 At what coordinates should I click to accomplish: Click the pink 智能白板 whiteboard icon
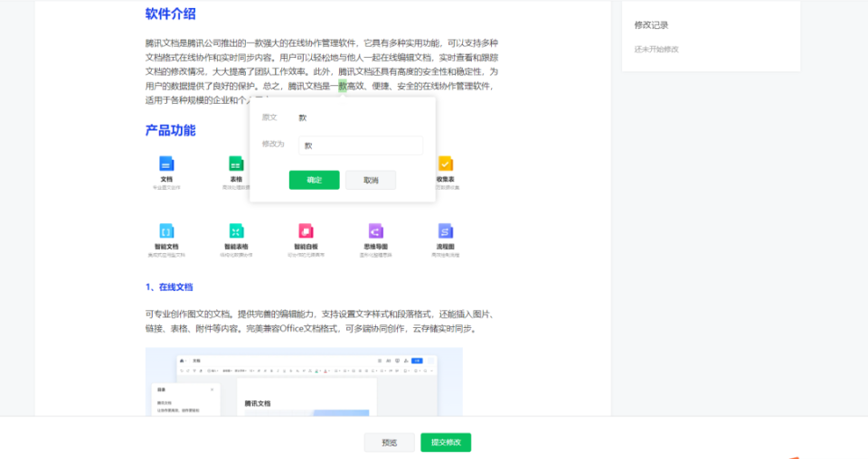[x=307, y=231]
